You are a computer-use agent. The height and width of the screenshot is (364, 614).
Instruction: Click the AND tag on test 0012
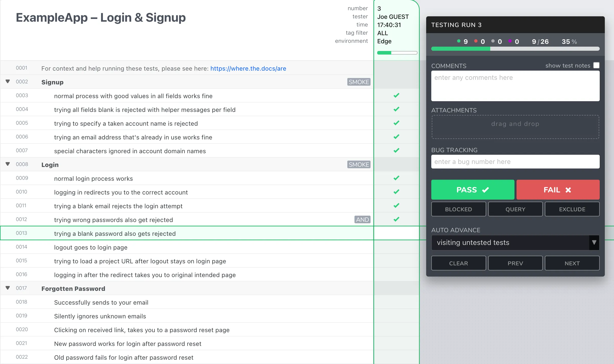coord(362,219)
